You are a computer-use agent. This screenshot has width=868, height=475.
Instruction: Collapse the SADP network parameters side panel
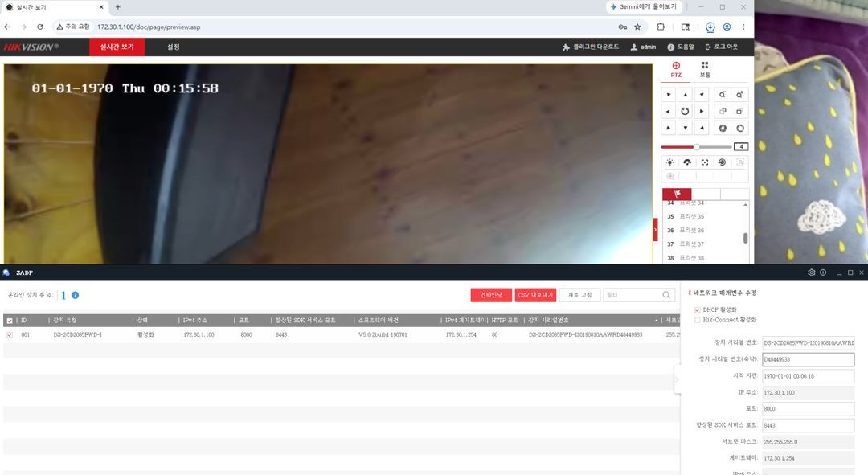click(677, 380)
